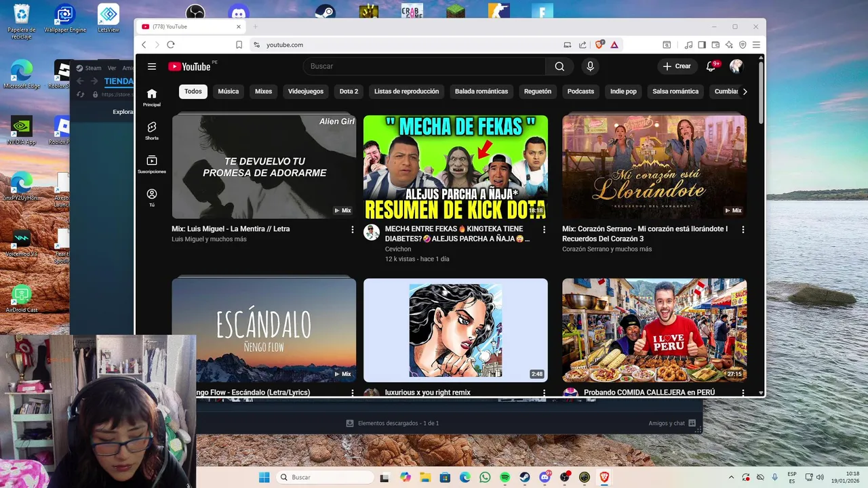Open options for Luis Miguel mix video

352,230
